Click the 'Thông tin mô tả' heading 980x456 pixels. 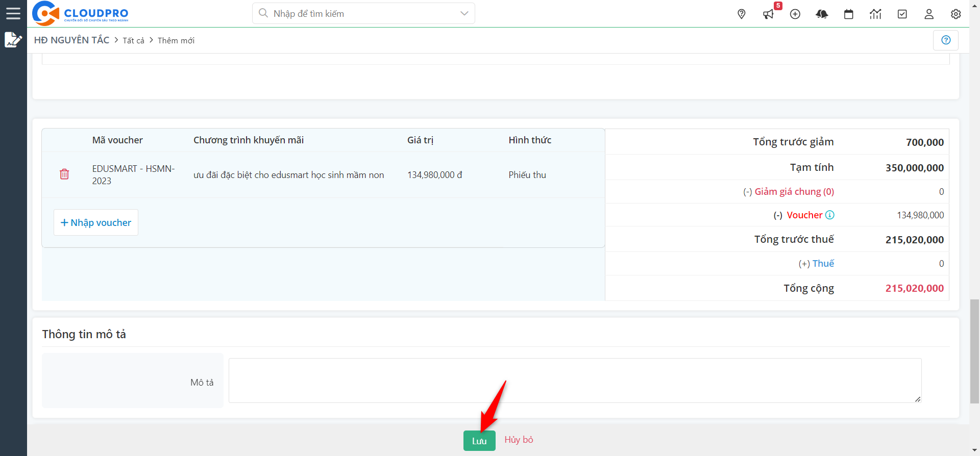click(84, 334)
